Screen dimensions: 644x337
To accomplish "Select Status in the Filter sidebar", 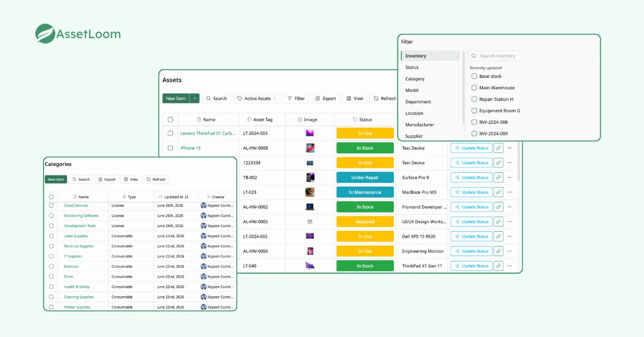I will click(412, 68).
